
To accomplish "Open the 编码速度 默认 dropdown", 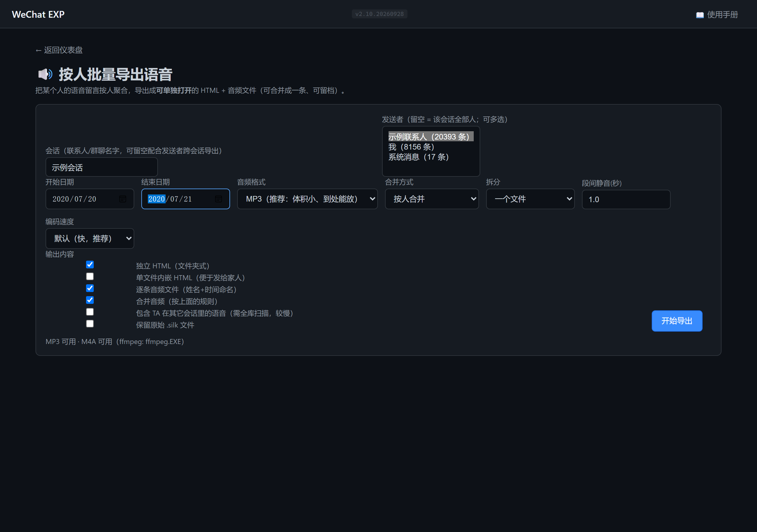I will pyautogui.click(x=90, y=238).
